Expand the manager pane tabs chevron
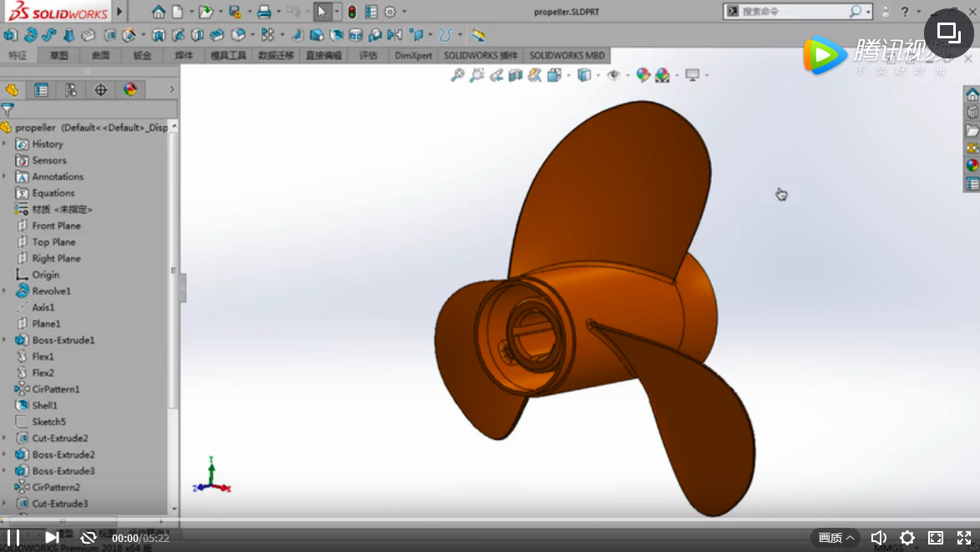This screenshot has width=980, height=552. pos(172,90)
